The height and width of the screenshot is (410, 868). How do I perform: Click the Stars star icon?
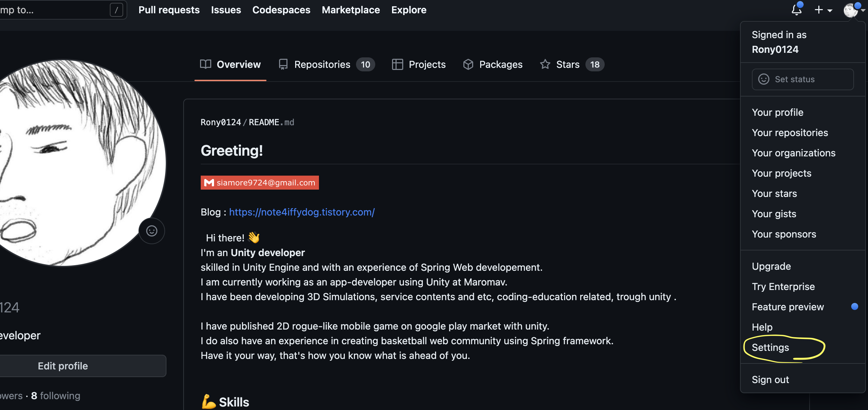pyautogui.click(x=545, y=64)
